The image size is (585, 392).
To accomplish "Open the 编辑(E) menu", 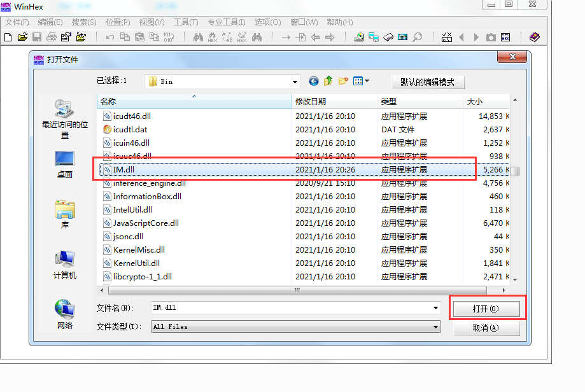I will (x=50, y=22).
